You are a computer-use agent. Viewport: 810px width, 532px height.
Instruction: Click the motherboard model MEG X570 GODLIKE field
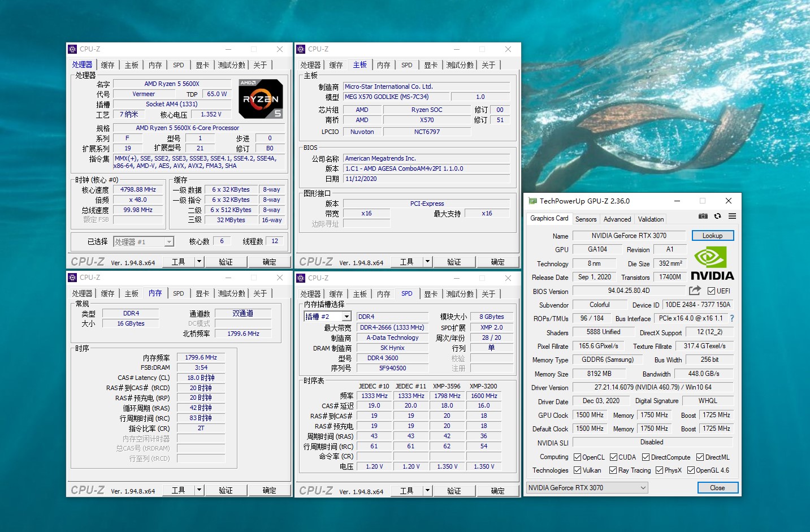click(x=397, y=97)
